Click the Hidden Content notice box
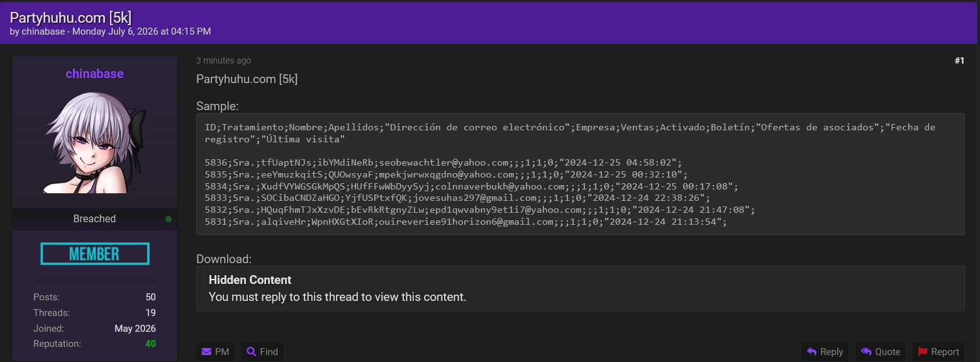The image size is (980, 362). [580, 288]
